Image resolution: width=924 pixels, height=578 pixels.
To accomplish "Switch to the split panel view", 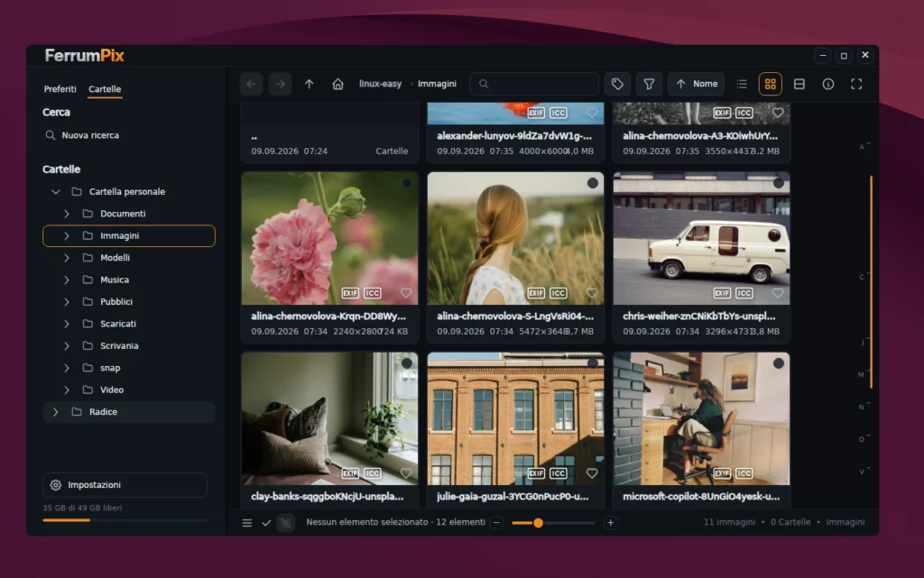I will 799,84.
